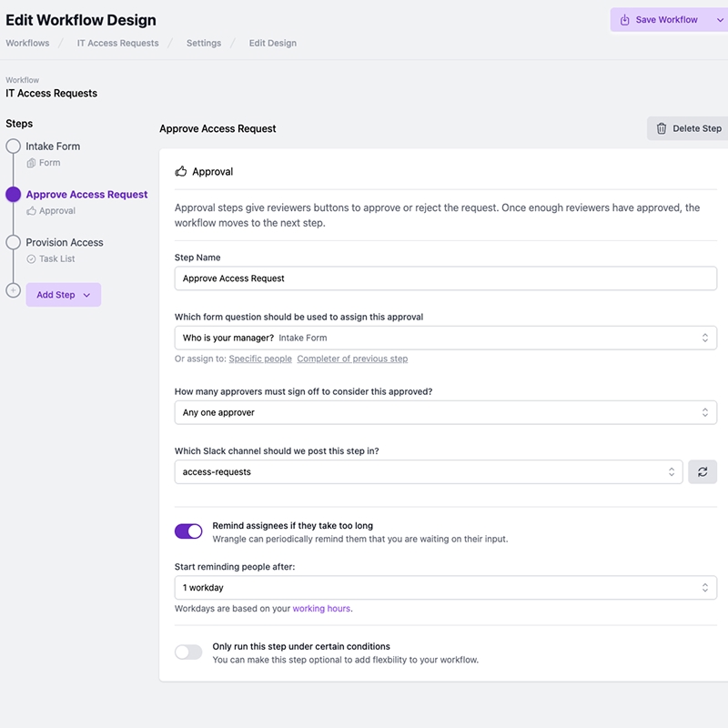Open IT Access Requests breadcrumb
This screenshot has height=728, width=728.
pos(117,43)
